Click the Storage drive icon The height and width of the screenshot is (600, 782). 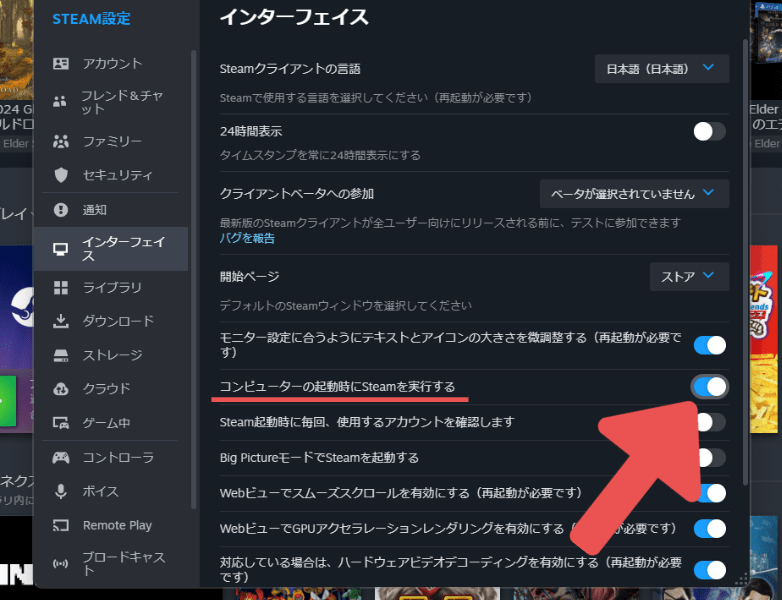[x=61, y=355]
